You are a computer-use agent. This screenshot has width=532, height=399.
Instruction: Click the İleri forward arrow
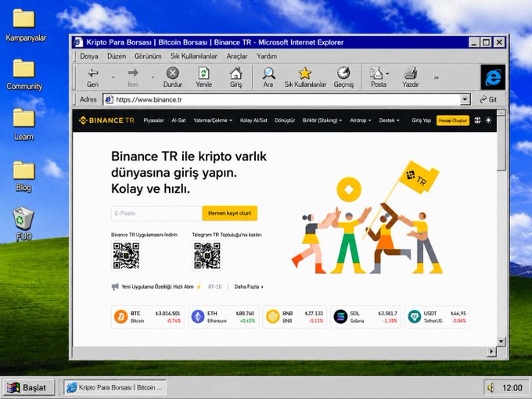click(x=133, y=77)
